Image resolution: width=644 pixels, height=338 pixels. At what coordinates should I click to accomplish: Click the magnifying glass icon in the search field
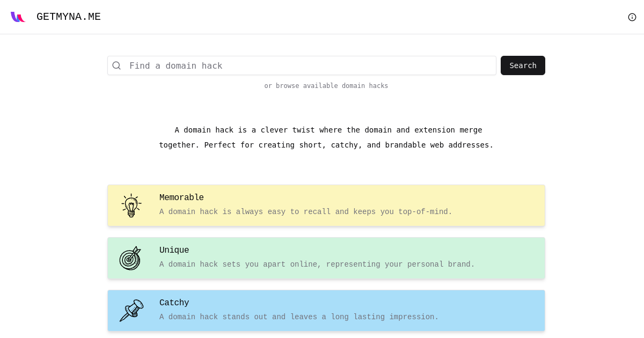click(x=116, y=65)
